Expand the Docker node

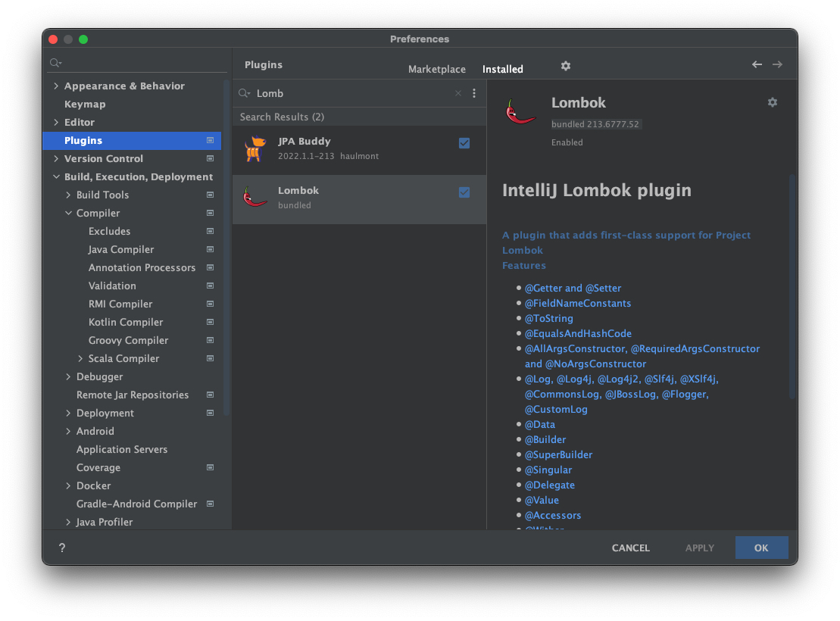pos(68,486)
